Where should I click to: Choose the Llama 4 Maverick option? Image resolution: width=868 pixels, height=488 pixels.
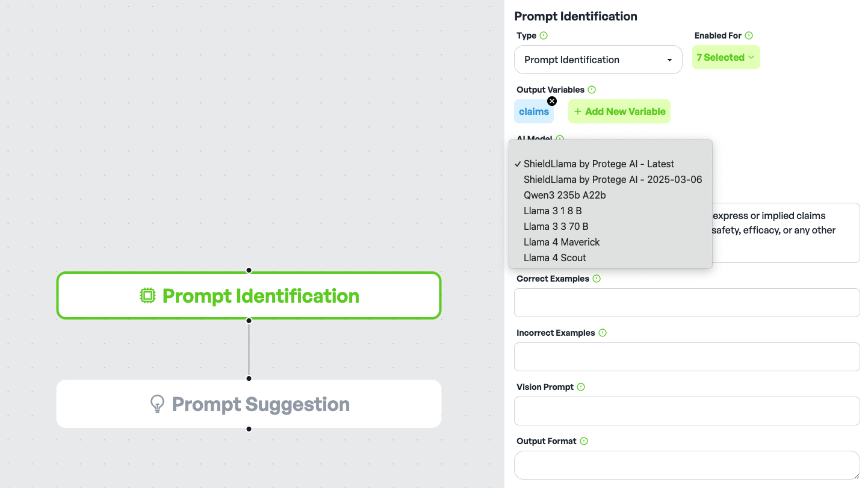pyautogui.click(x=562, y=242)
